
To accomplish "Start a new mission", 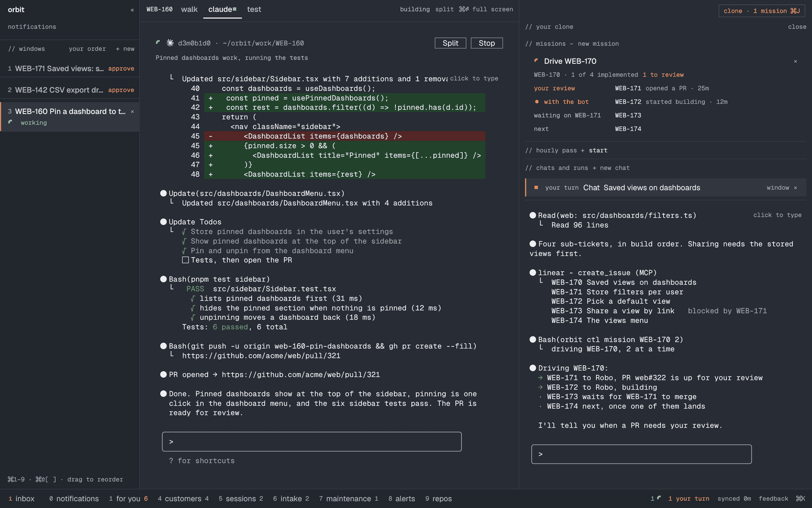I will coord(598,44).
